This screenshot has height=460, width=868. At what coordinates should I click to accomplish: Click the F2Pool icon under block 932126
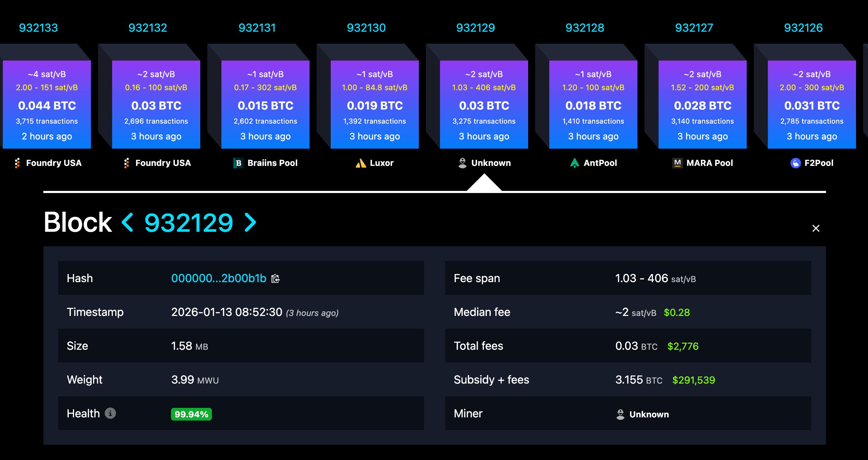(x=795, y=163)
